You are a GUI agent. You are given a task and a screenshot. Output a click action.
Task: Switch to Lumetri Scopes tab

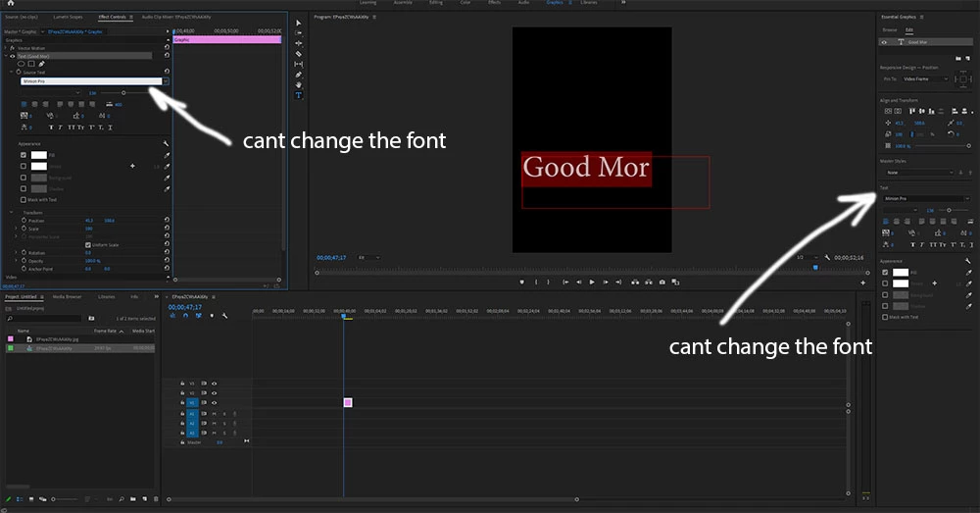[x=68, y=17]
